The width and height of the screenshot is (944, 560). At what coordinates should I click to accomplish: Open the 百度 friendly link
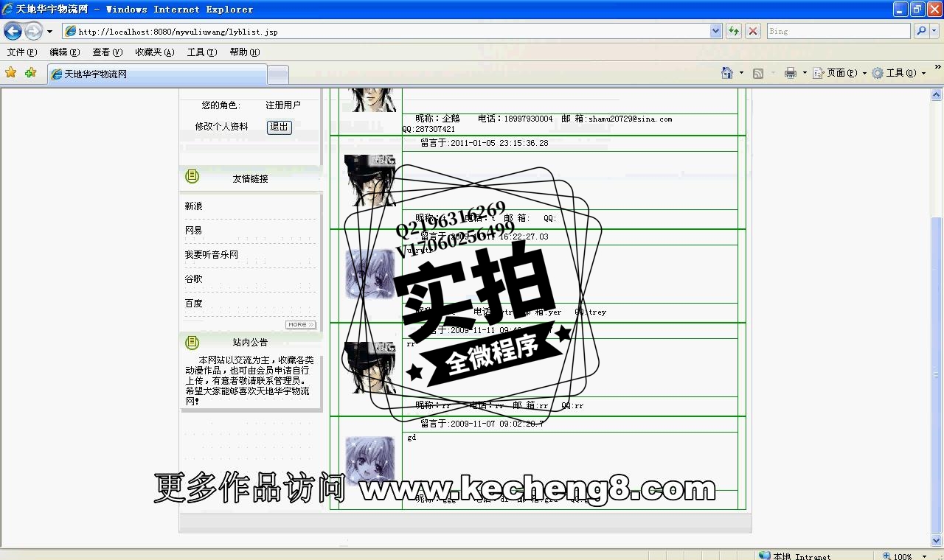[193, 304]
